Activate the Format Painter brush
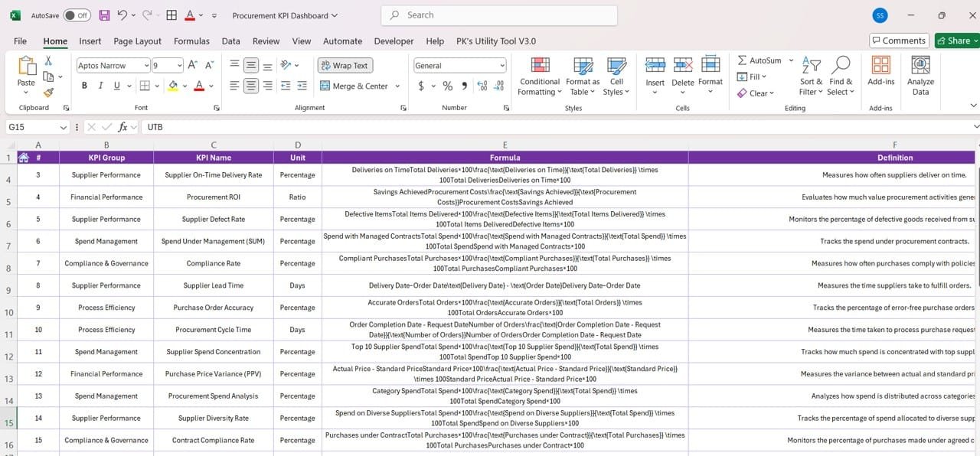The width and height of the screenshot is (980, 456). (48, 93)
